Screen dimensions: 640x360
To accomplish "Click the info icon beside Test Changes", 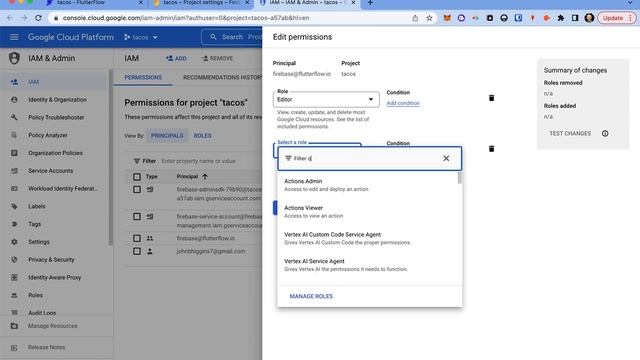I will point(605,133).
